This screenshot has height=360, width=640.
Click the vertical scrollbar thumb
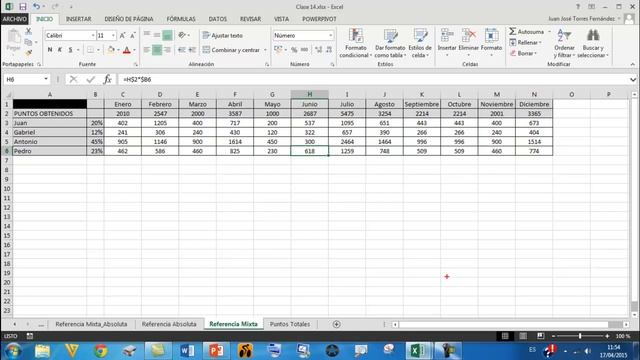(634, 306)
